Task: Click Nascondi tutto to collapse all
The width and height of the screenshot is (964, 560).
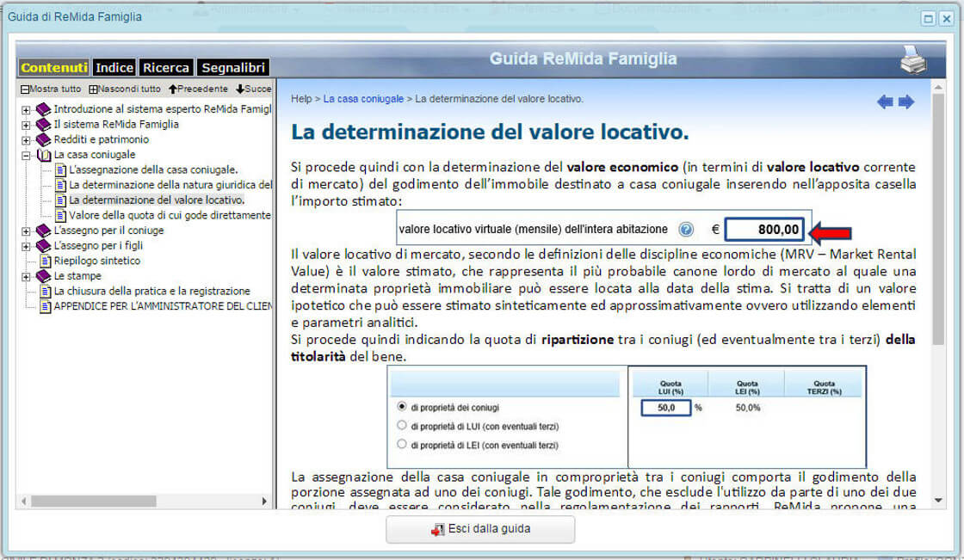Action: pyautogui.click(x=125, y=89)
